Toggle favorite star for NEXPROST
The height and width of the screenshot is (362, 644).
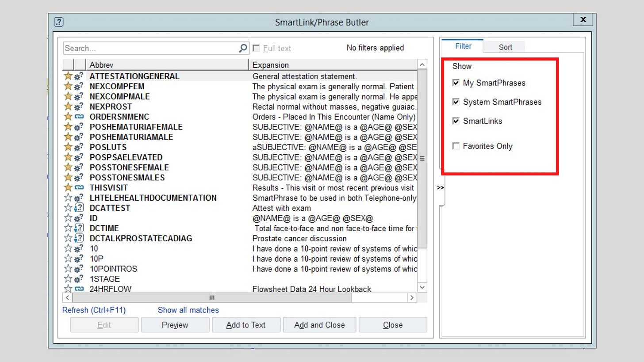pos(68,107)
